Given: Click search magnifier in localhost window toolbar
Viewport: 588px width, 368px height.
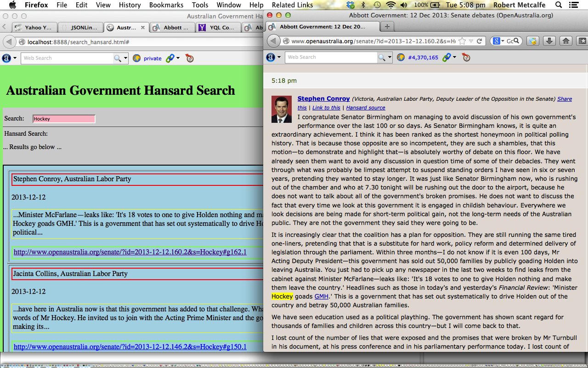Looking at the screenshot, I should coord(118,58).
